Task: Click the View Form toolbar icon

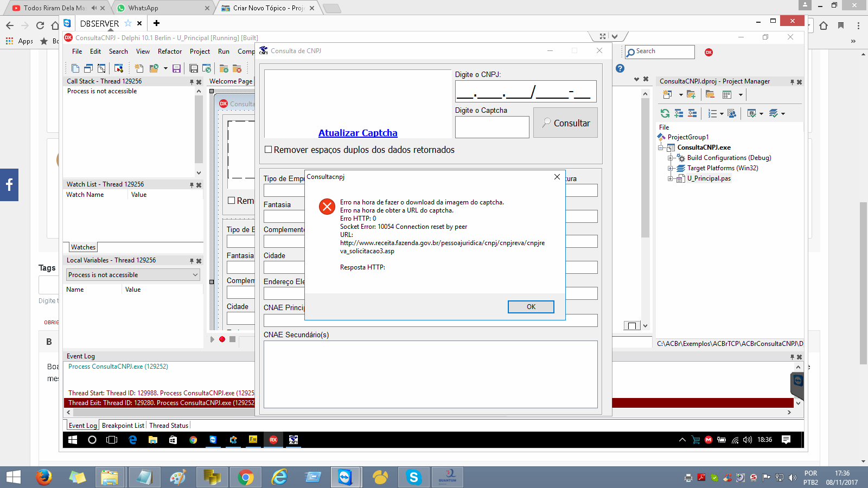Action: point(88,68)
